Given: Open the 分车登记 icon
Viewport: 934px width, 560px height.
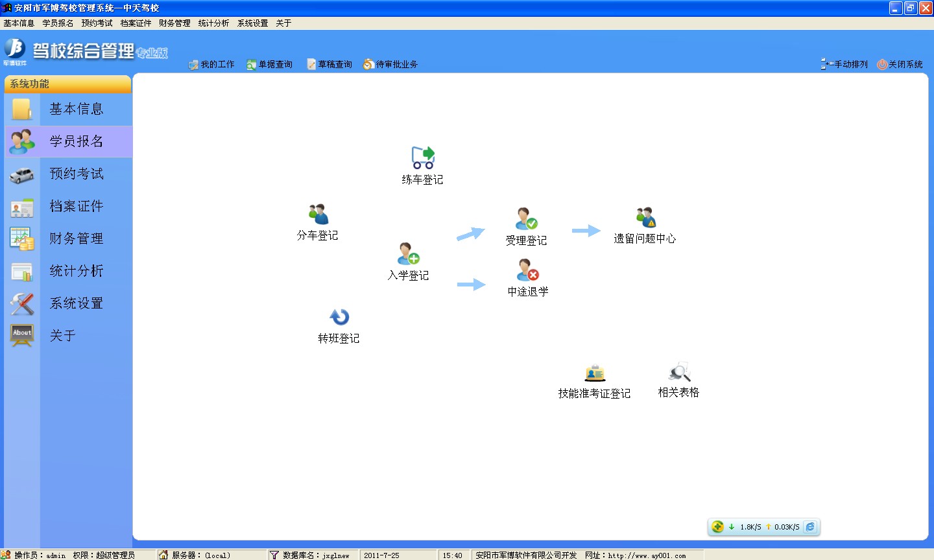Looking at the screenshot, I should pyautogui.click(x=318, y=214).
